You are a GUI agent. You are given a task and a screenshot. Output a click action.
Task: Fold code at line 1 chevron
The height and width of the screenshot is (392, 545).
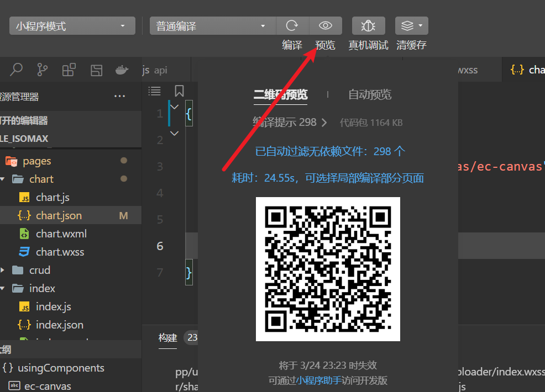point(175,107)
